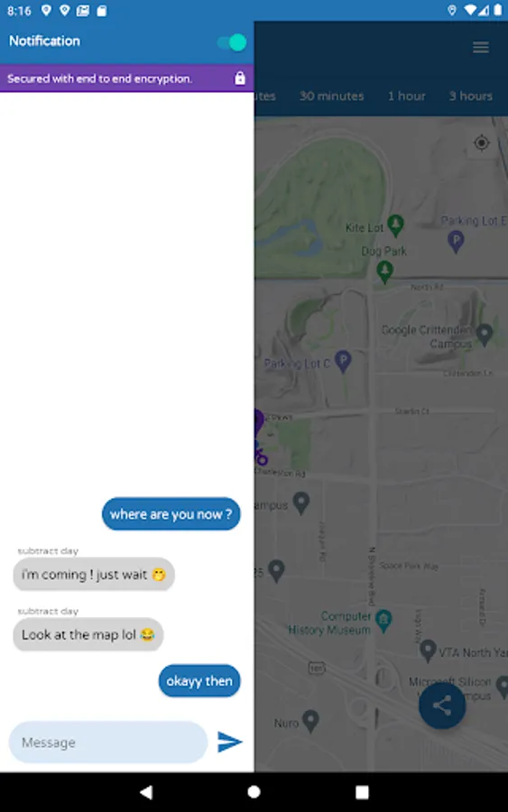The width and height of the screenshot is (508, 812).
Task: Open the hamburger menu icon
Action: (481, 48)
